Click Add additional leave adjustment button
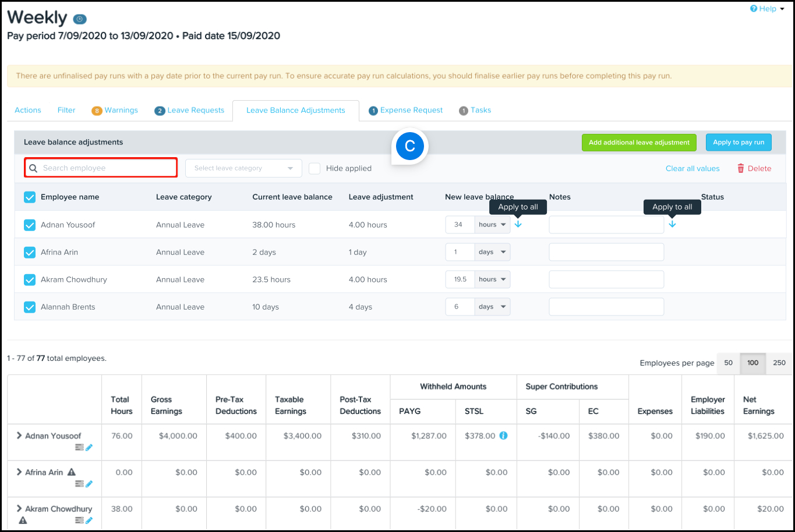The height and width of the screenshot is (532, 795). pos(639,142)
